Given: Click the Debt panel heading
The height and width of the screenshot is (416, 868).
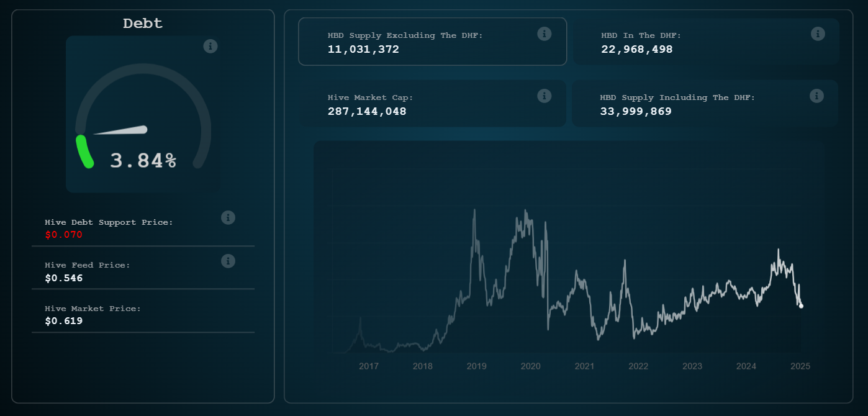Looking at the screenshot, I should coord(143,24).
